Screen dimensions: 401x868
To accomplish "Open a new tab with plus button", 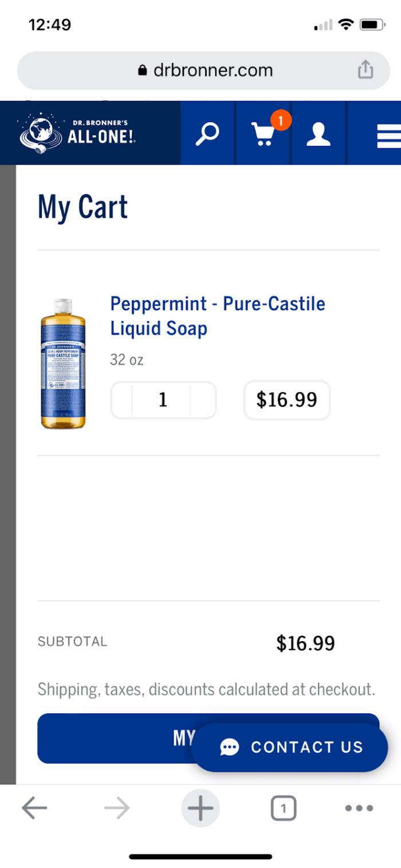I will point(200,808).
